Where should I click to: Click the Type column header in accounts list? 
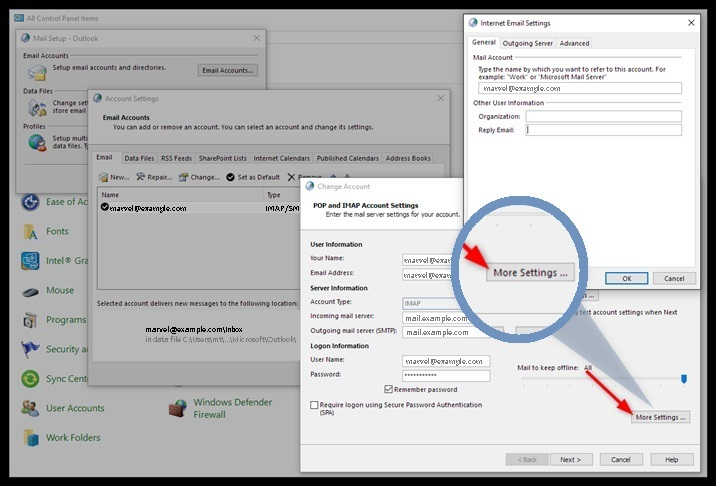tap(282, 195)
